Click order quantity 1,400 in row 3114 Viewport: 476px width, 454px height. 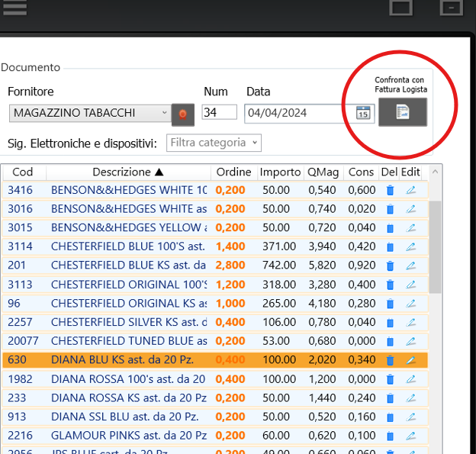[230, 246]
